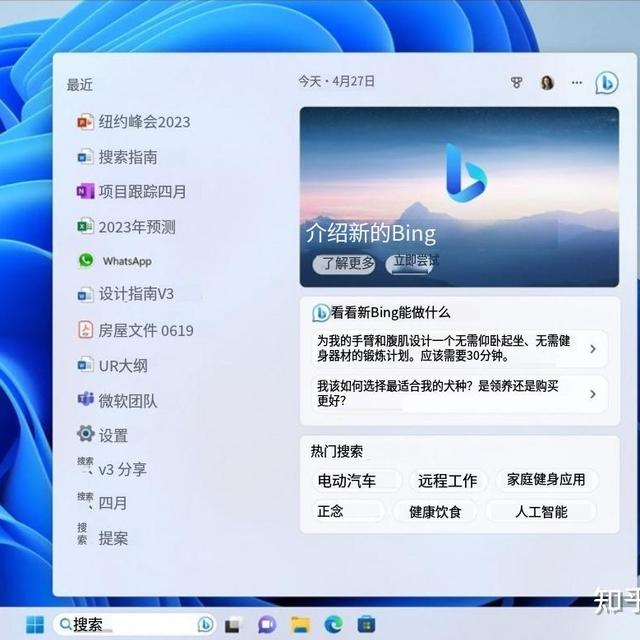640x640 pixels.
Task: Open the PowerPoint file 纽约峰会2023
Action: 133,122
